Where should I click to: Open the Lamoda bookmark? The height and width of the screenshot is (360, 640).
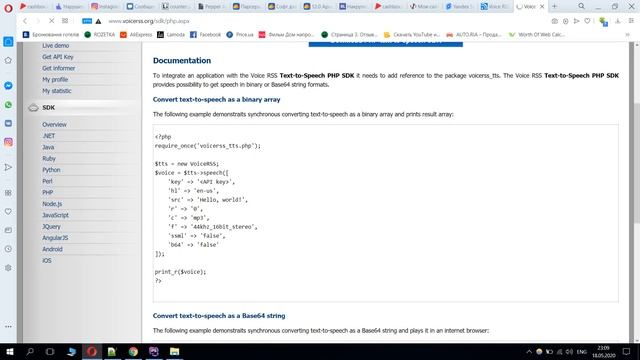(171, 35)
